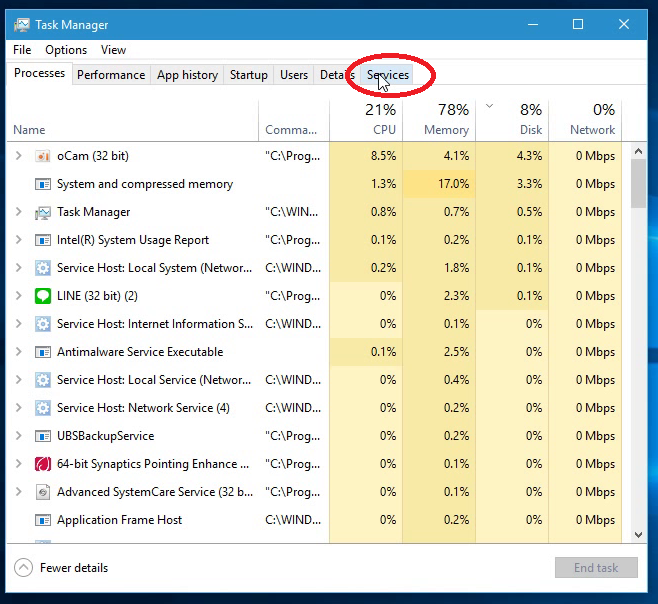Click the System and compressed memory icon
Screen dimensions: 658x604
coord(42,184)
